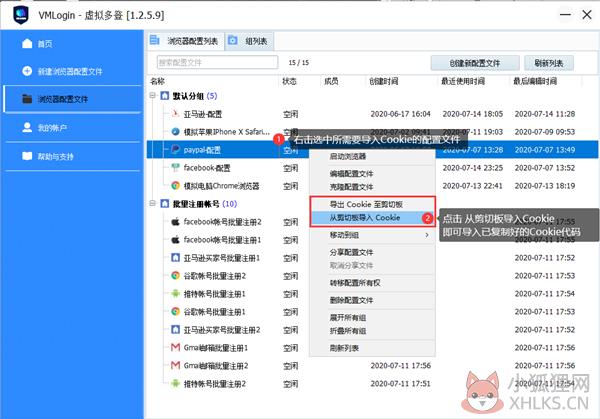Screen dimensions: 600x419
Task: Choose 转移配置所有权 in context menu
Action: 372,283
